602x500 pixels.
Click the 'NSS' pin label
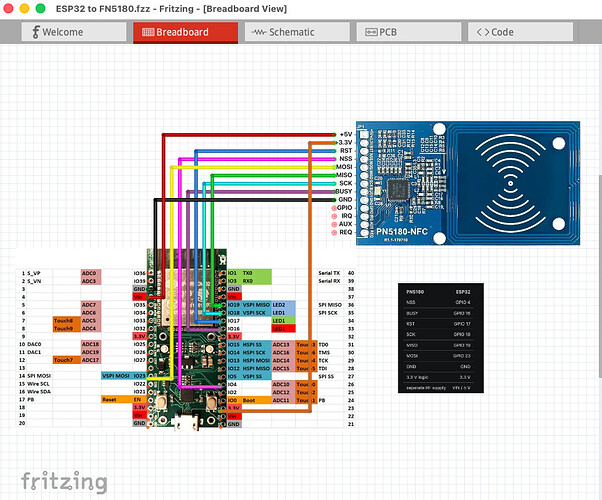click(346, 159)
